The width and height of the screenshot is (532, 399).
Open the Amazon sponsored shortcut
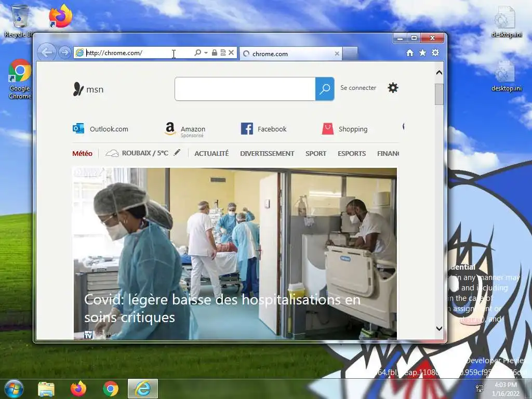click(185, 129)
